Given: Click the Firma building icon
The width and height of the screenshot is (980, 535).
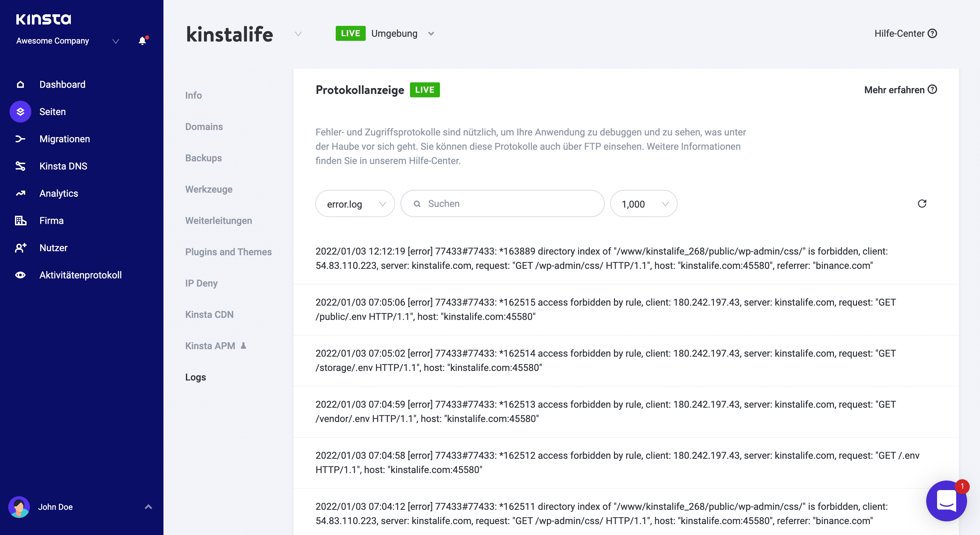Looking at the screenshot, I should 20,221.
